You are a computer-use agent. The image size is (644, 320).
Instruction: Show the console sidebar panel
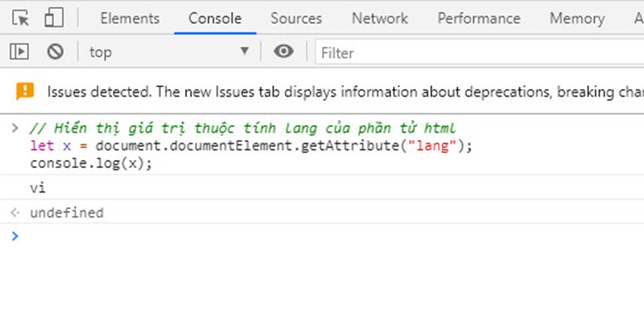coord(19,51)
